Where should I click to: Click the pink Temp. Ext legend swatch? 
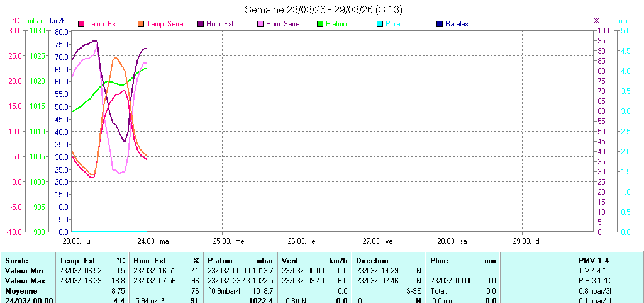pos(81,24)
